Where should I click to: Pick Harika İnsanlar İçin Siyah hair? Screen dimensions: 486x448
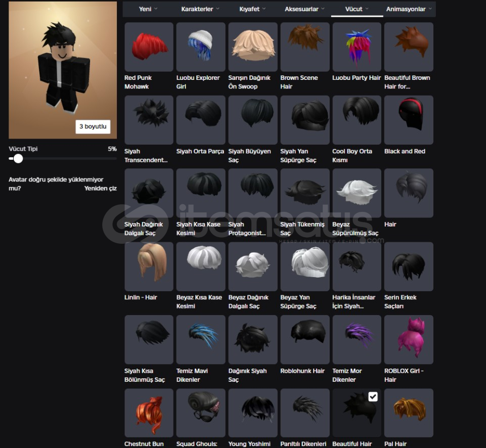pyautogui.click(x=357, y=266)
